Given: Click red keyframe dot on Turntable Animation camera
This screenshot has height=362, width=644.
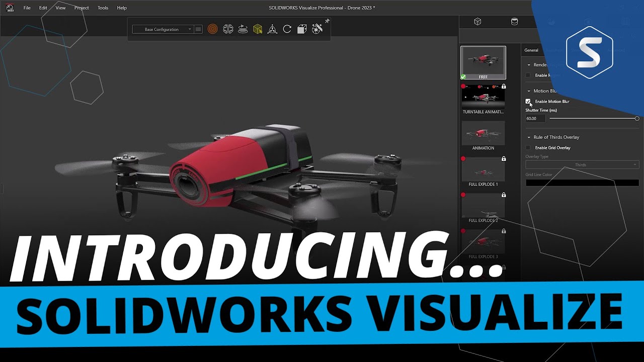Looking at the screenshot, I should click(x=463, y=86).
